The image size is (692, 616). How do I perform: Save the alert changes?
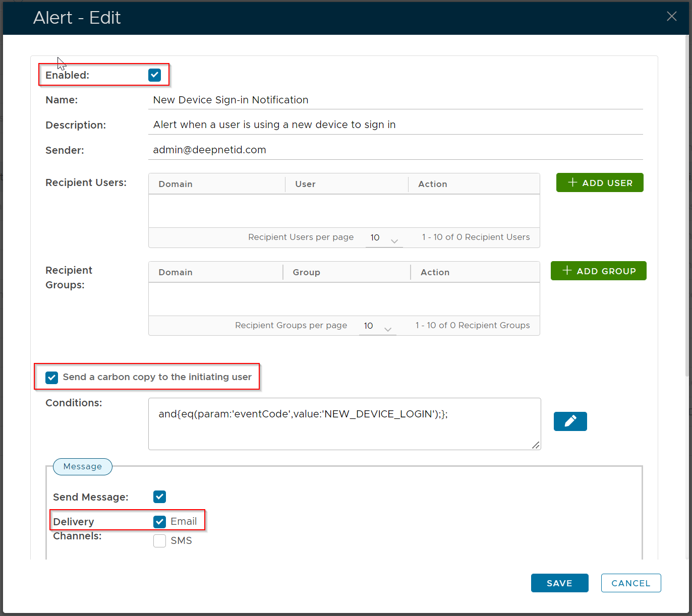click(x=559, y=583)
